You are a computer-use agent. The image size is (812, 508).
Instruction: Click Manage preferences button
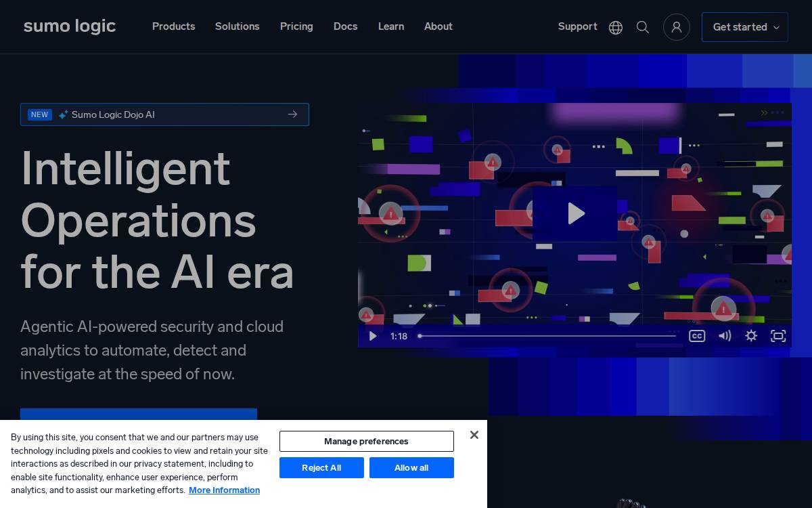coord(366,441)
